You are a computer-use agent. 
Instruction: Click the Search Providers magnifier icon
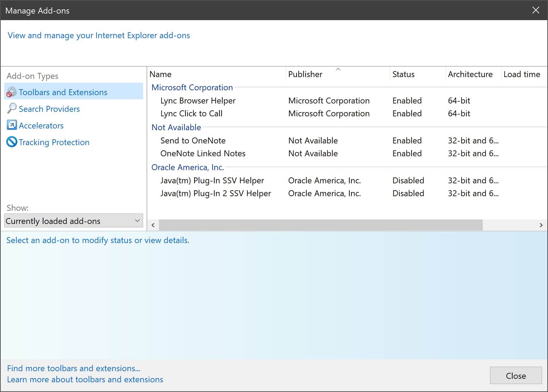tap(11, 109)
